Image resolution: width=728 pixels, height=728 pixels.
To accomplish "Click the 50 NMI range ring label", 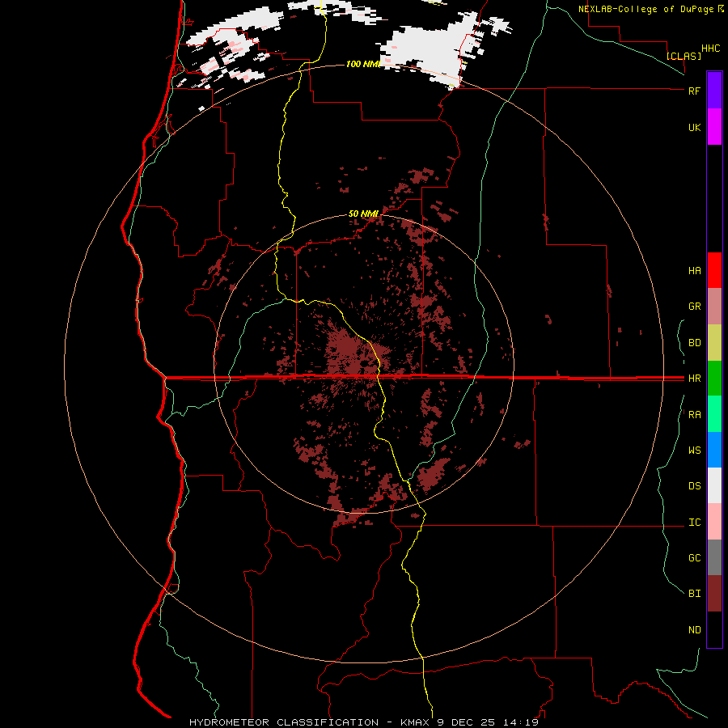I will click(x=363, y=214).
